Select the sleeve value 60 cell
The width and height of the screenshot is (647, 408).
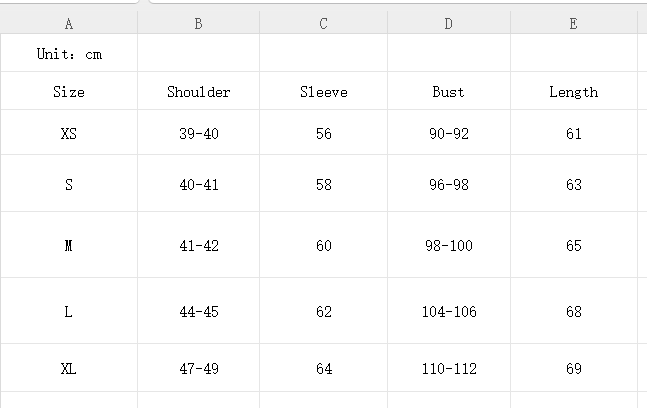pyautogui.click(x=323, y=245)
